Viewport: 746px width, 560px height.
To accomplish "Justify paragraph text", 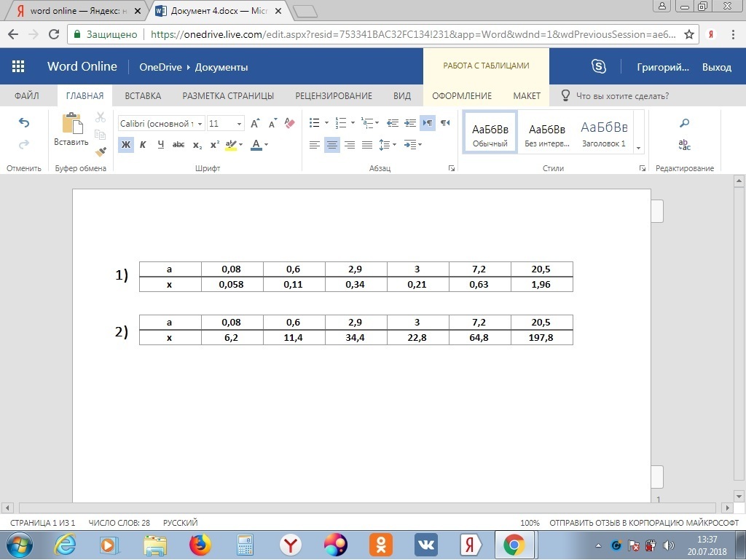I will pyautogui.click(x=367, y=144).
